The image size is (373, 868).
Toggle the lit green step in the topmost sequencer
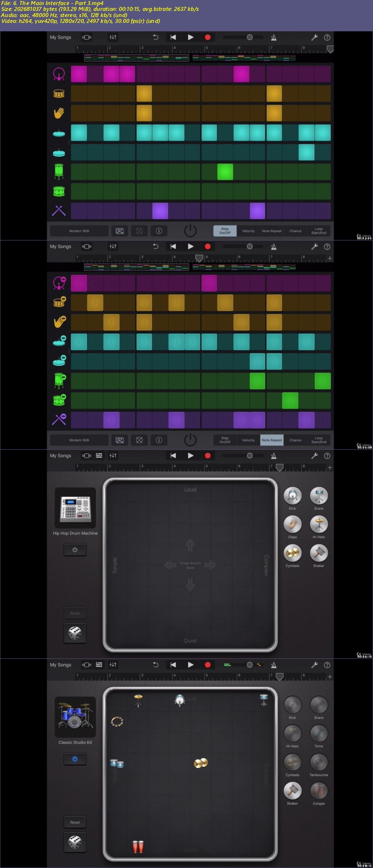pos(225,172)
